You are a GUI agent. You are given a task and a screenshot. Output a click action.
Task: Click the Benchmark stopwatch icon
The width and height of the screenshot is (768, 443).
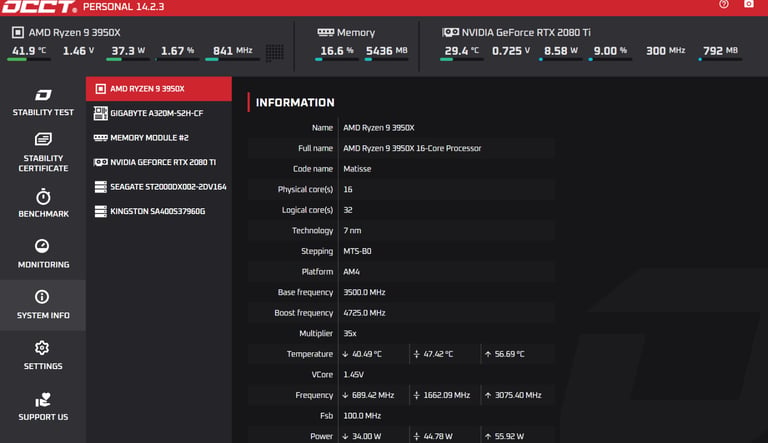pos(43,197)
